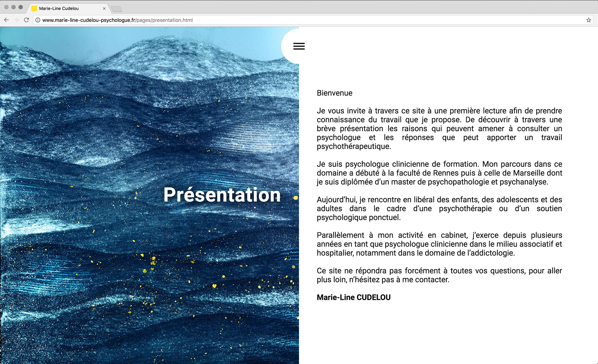Focus the address bar URL field
The height and width of the screenshot is (364, 598).
point(280,20)
